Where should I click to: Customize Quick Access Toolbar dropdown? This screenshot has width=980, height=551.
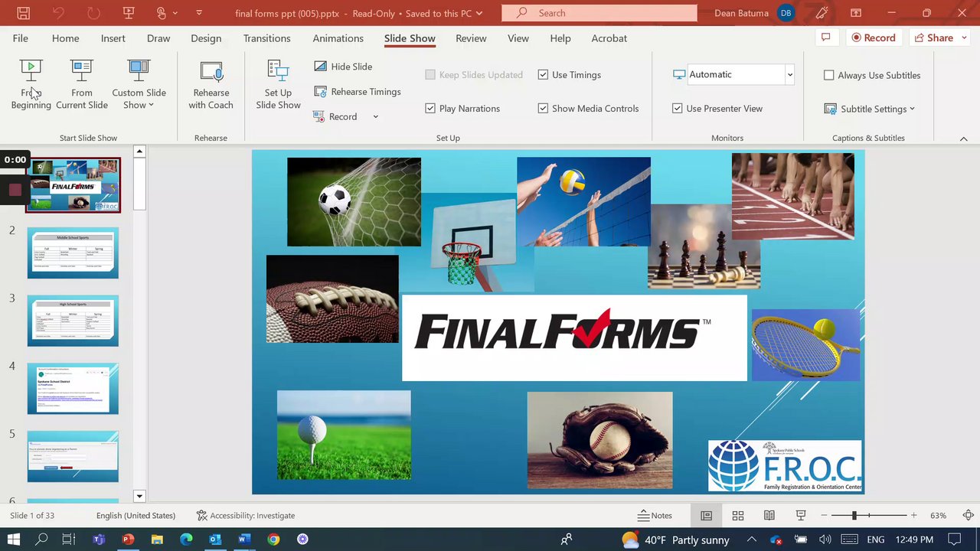click(x=199, y=13)
